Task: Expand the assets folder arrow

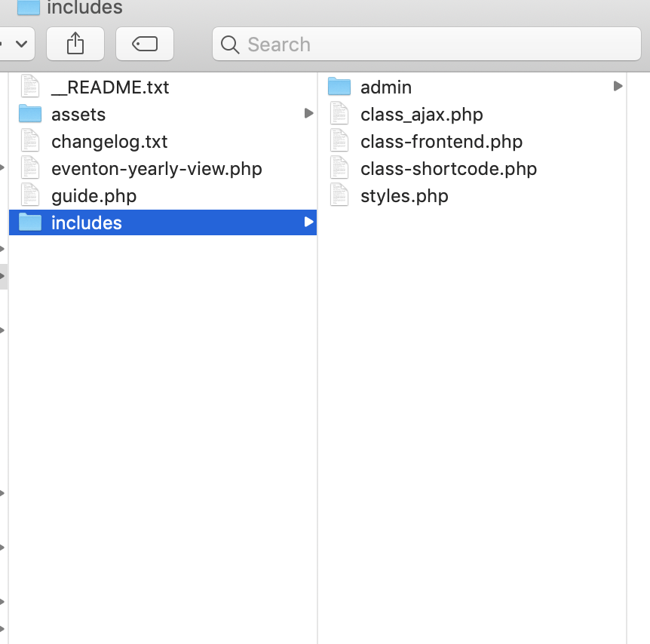Action: pos(308,113)
